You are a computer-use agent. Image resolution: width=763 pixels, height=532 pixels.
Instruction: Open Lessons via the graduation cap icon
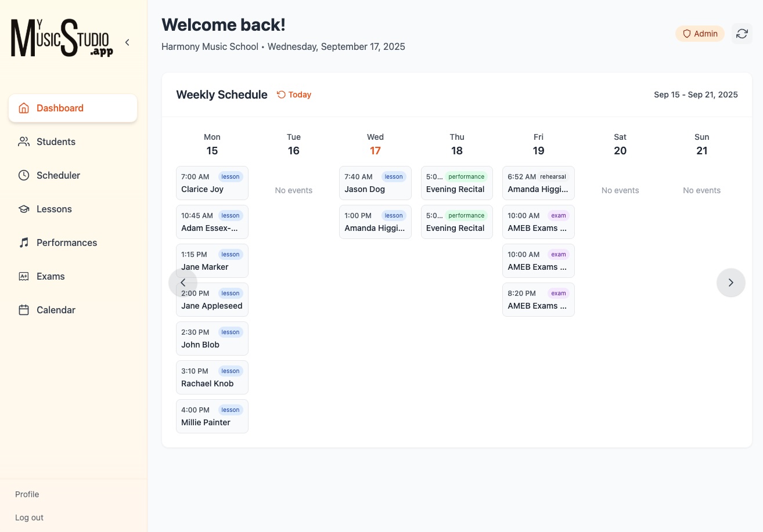coord(24,209)
